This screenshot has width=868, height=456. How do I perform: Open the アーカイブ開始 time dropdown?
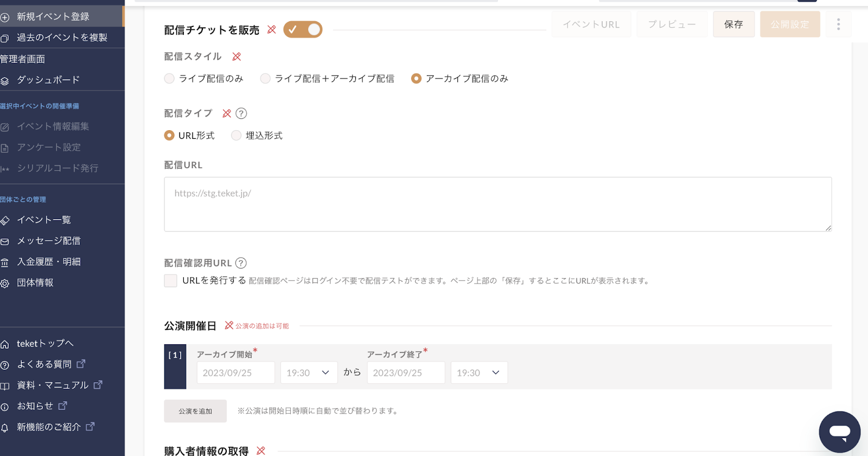pos(309,372)
